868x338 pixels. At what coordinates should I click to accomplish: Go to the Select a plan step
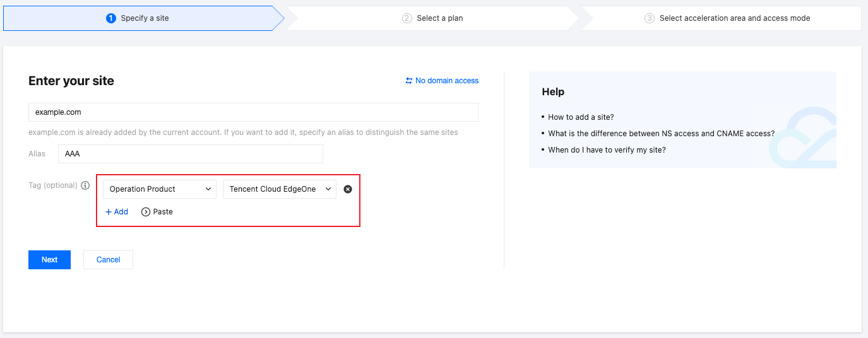(439, 18)
